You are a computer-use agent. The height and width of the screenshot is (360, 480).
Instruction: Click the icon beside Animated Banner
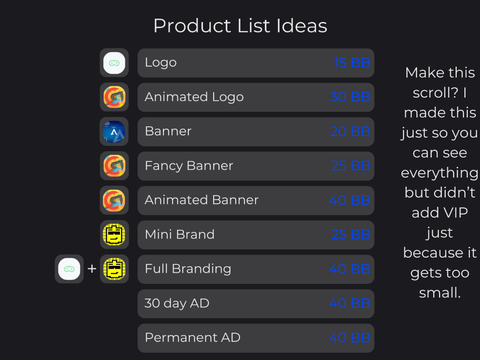(x=114, y=200)
